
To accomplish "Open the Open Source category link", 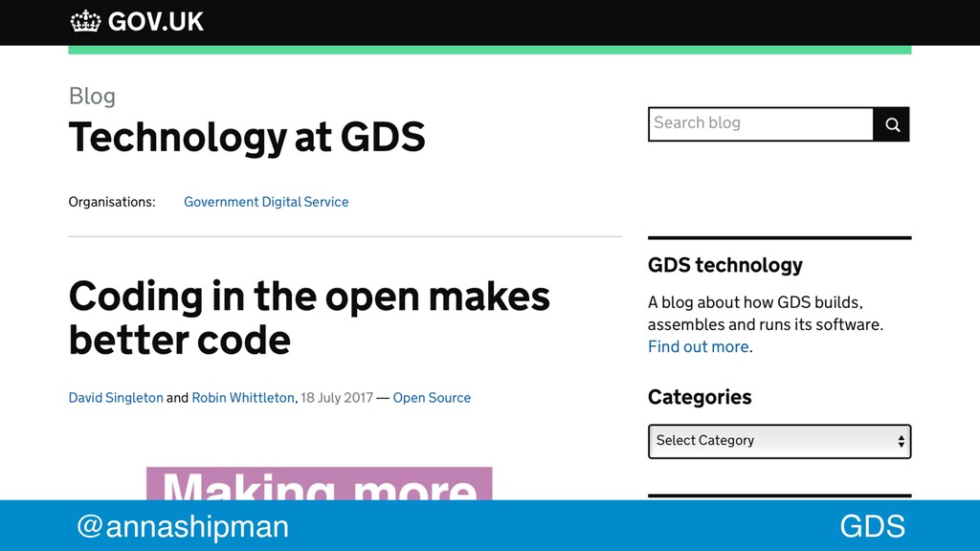I will tap(432, 398).
